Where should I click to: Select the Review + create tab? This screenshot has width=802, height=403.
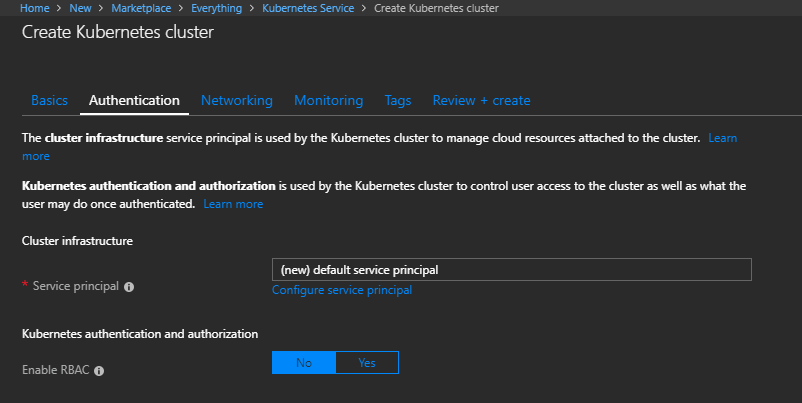click(481, 100)
